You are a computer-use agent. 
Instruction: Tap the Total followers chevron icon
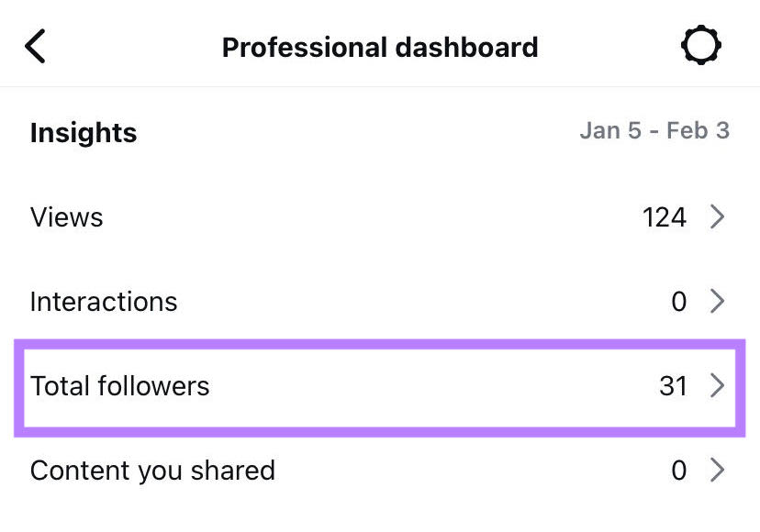pos(720,386)
